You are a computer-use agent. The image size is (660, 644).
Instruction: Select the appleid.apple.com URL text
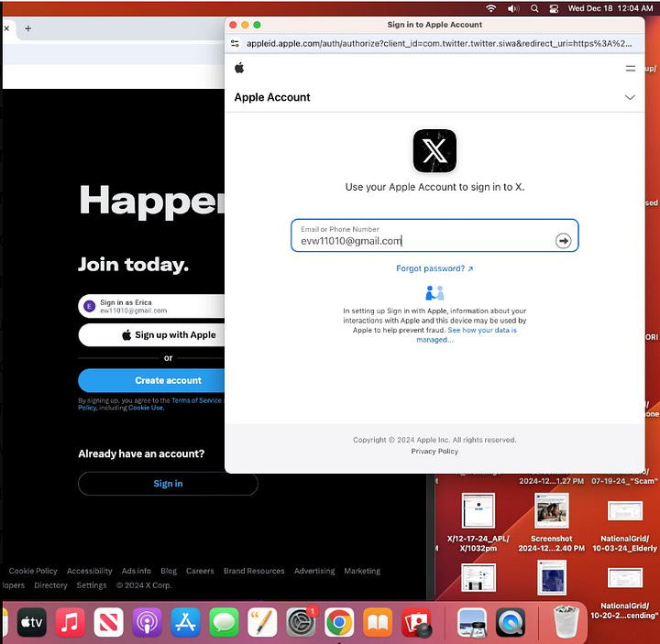(x=438, y=43)
